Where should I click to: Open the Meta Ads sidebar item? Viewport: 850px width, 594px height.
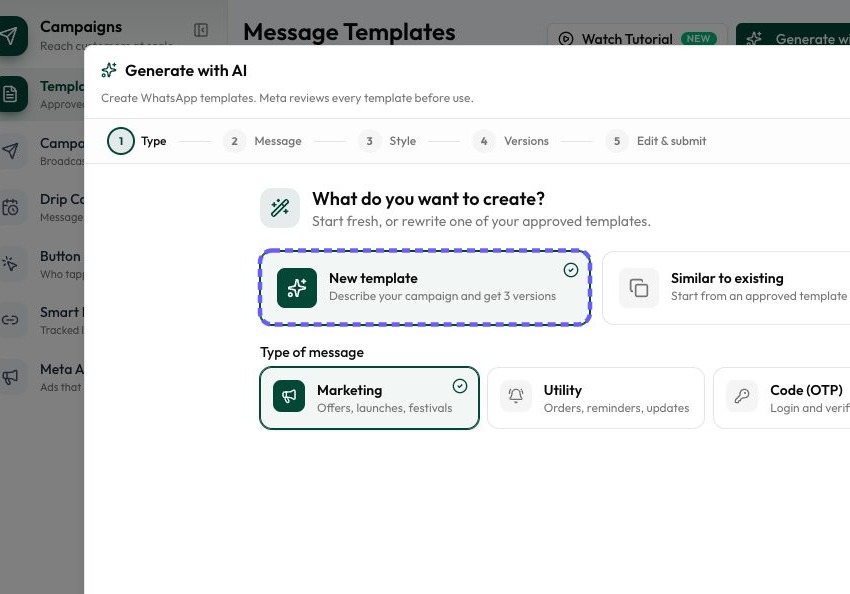[x=42, y=377]
